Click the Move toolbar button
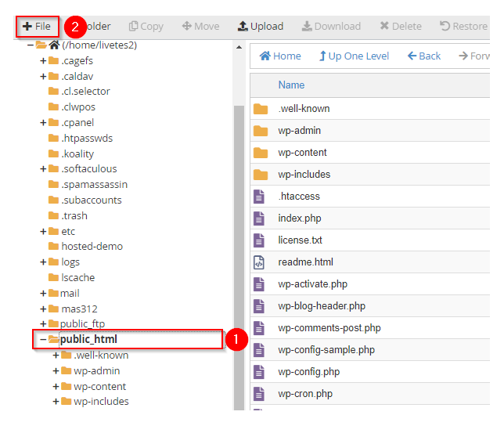 pyautogui.click(x=200, y=27)
